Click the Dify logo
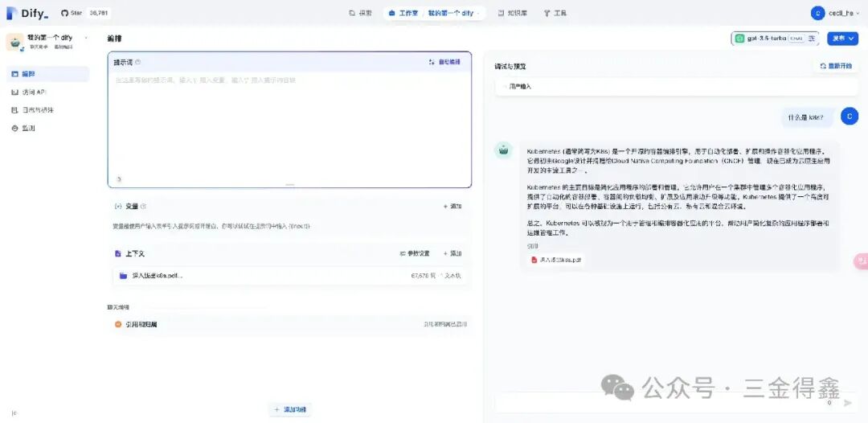868x423 pixels. click(x=27, y=13)
